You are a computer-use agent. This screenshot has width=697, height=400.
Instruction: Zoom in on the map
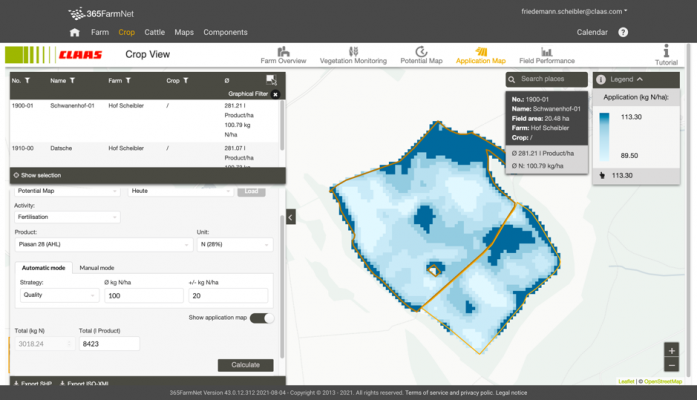(x=672, y=350)
